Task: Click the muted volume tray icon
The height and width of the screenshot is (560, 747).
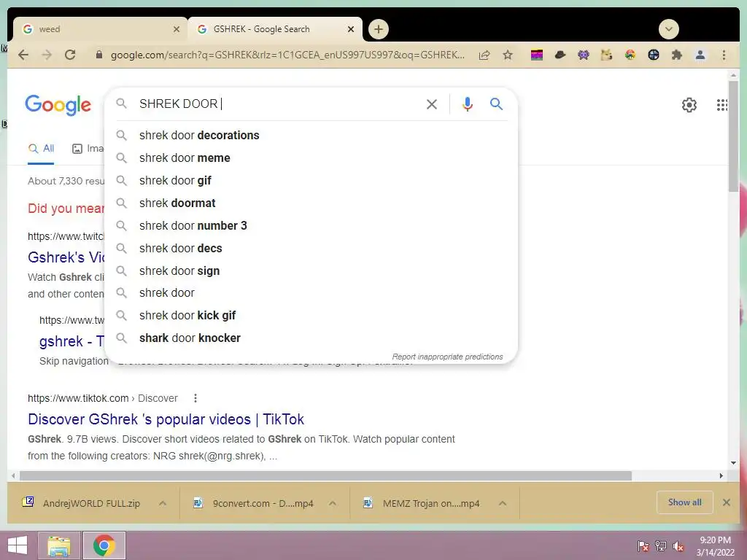Action: tap(678, 546)
